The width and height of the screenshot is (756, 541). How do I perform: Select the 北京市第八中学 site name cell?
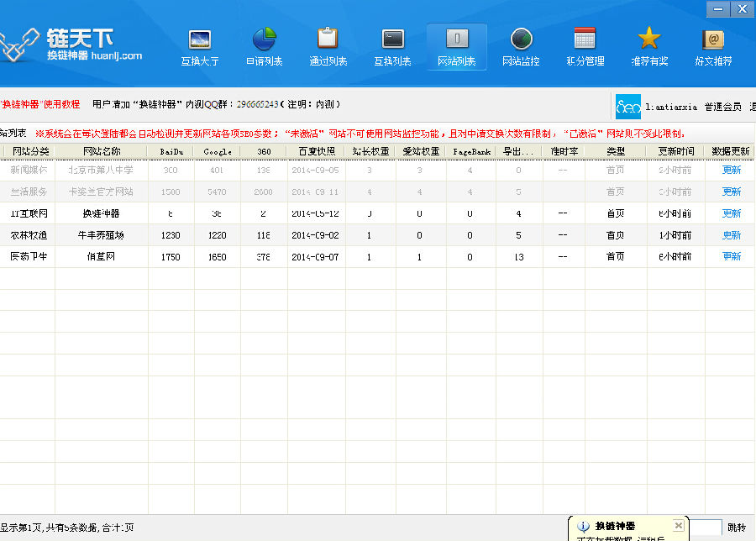tap(101, 170)
